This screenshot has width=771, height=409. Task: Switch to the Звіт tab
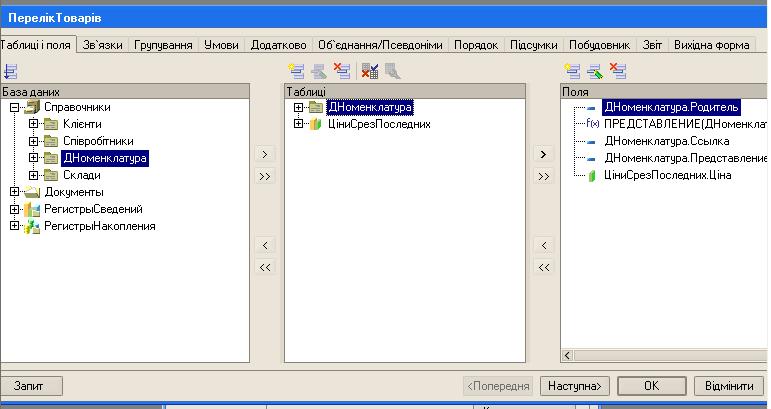(652, 45)
